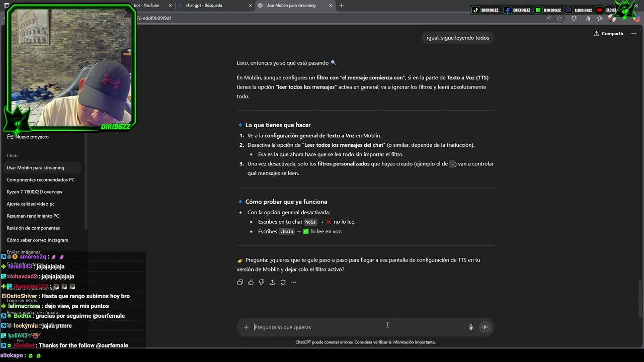Start voice mode with waveform icon
The width and height of the screenshot is (644, 362).
coord(485,327)
